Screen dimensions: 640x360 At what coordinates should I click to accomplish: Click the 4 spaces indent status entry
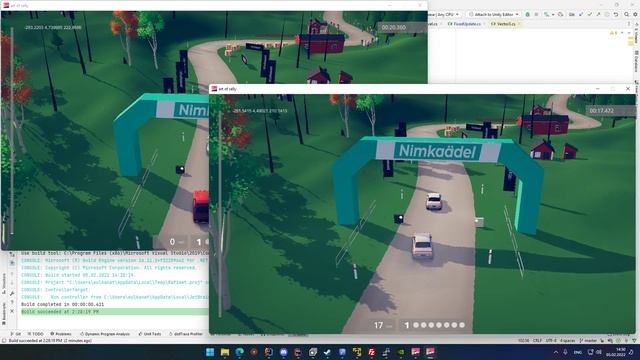click(567, 340)
